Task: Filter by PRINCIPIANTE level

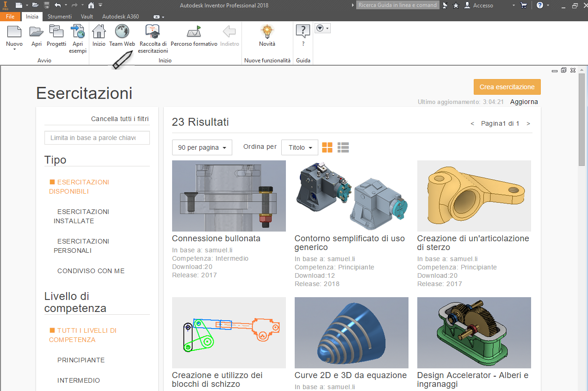Action: tap(81, 360)
